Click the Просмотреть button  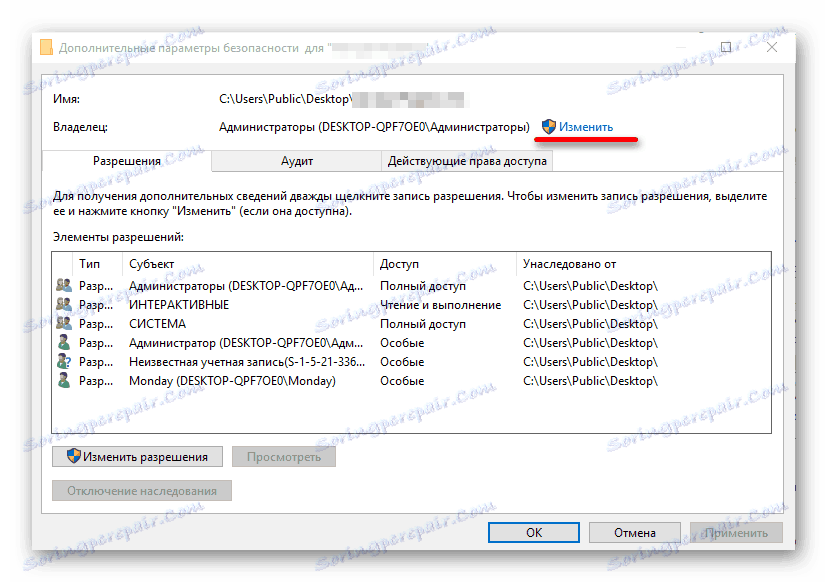(x=284, y=457)
